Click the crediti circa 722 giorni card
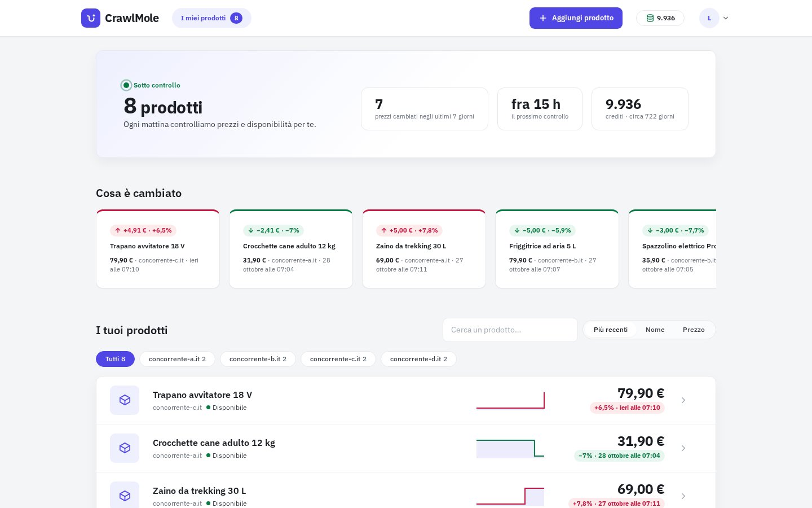This screenshot has height=508, width=812. tap(640, 109)
